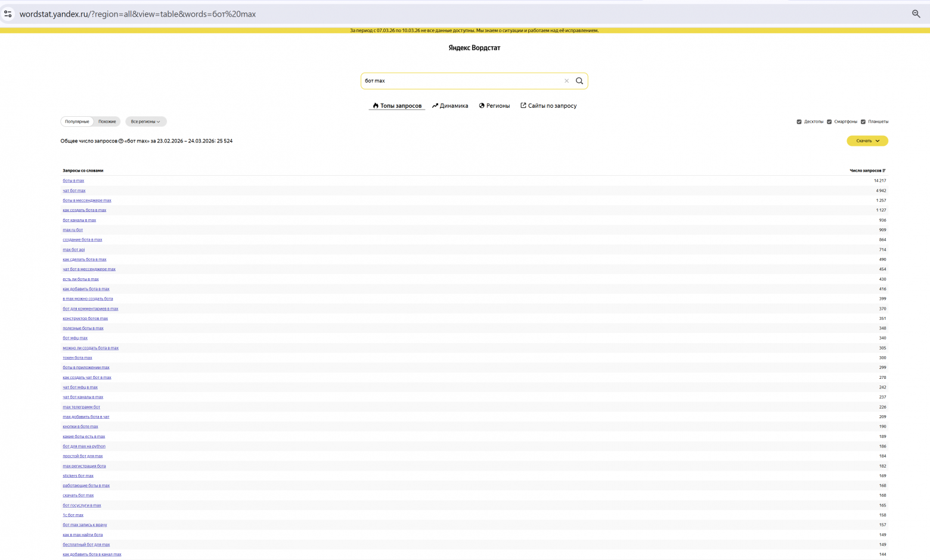Open the "создание бота в max" link
This screenshot has width=930, height=560.
(82, 240)
